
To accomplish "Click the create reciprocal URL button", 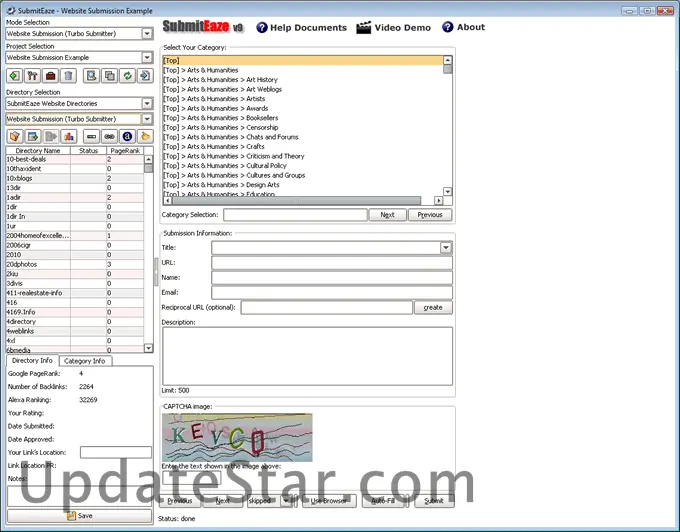I will pos(433,307).
